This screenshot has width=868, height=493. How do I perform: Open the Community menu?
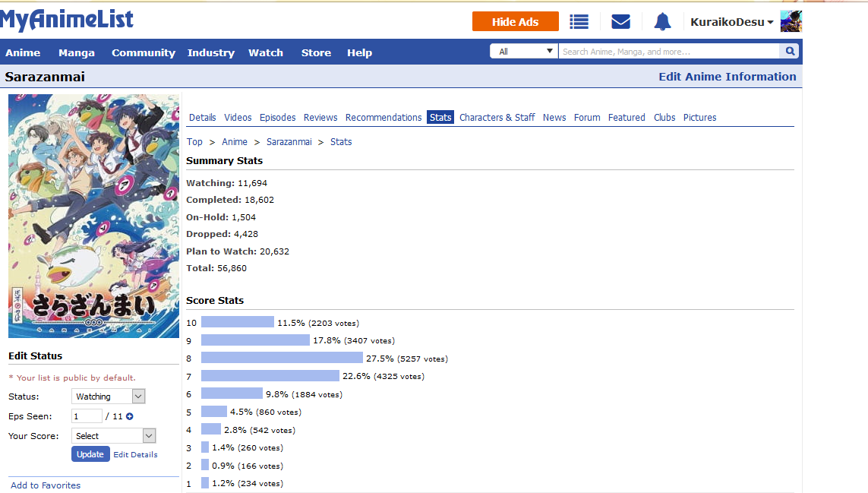(x=143, y=52)
